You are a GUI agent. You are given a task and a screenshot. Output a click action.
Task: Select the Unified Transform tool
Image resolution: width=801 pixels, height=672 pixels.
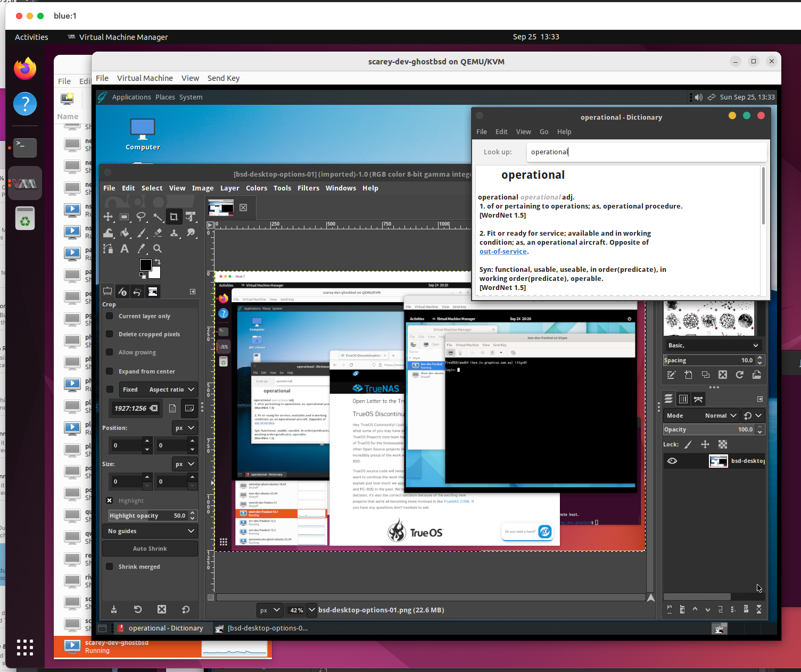point(191,217)
